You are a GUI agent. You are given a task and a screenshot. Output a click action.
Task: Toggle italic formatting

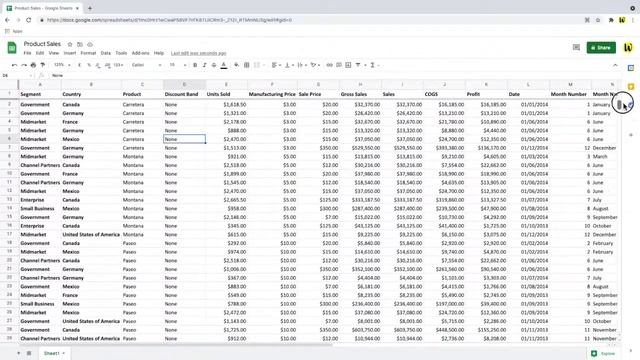(x=204, y=65)
